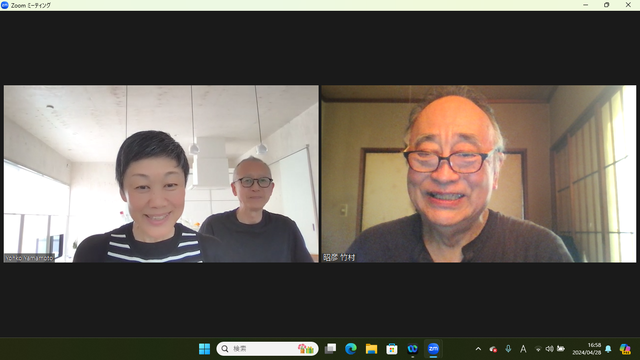Open the notification bell icon
The image size is (640, 360).
tap(608, 349)
